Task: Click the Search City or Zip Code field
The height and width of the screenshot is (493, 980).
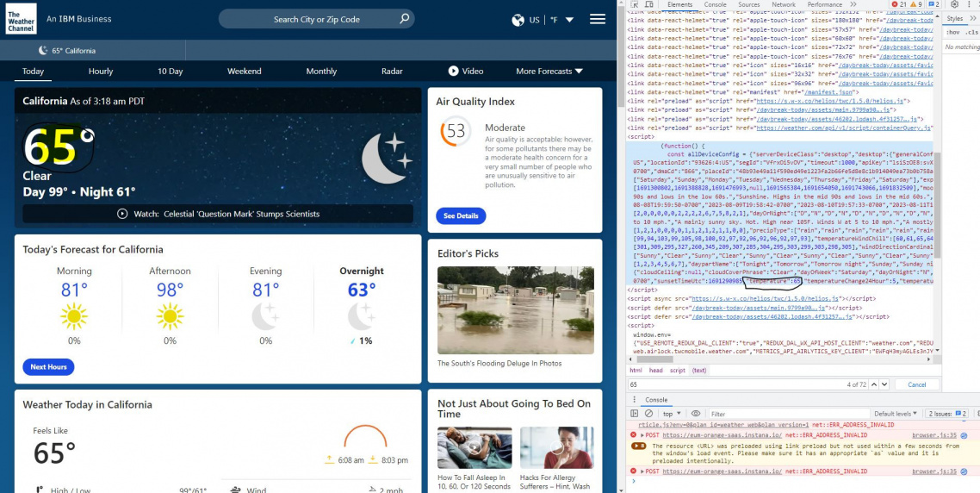Action: pyautogui.click(x=317, y=19)
